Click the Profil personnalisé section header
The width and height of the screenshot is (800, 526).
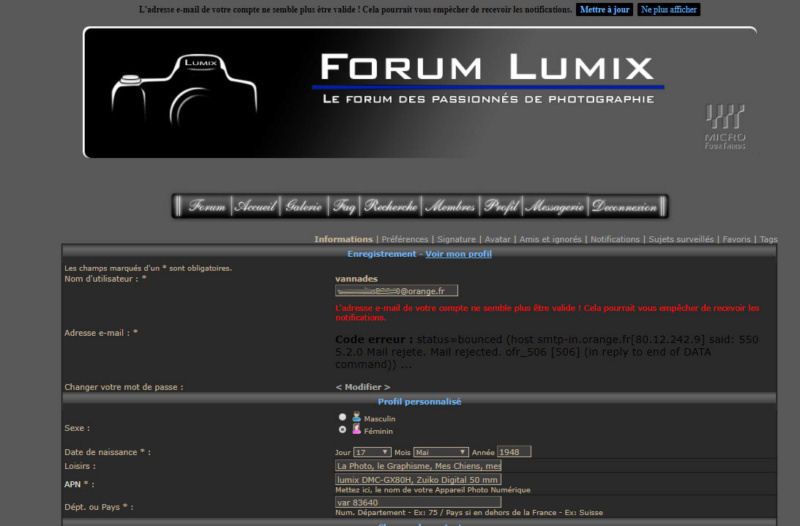tap(419, 402)
